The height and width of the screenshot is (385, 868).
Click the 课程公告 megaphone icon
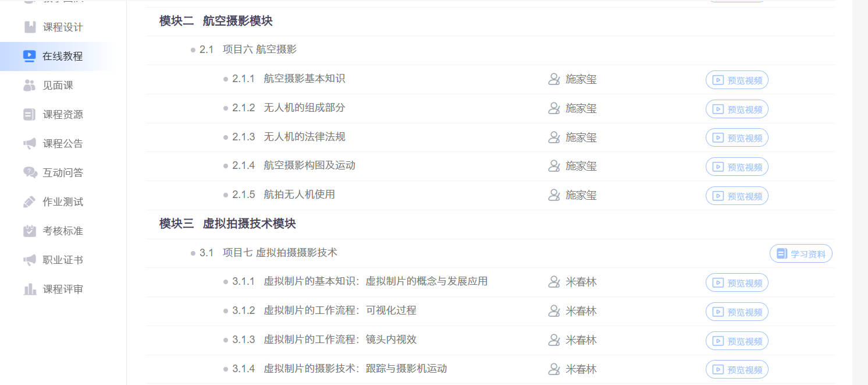click(30, 144)
